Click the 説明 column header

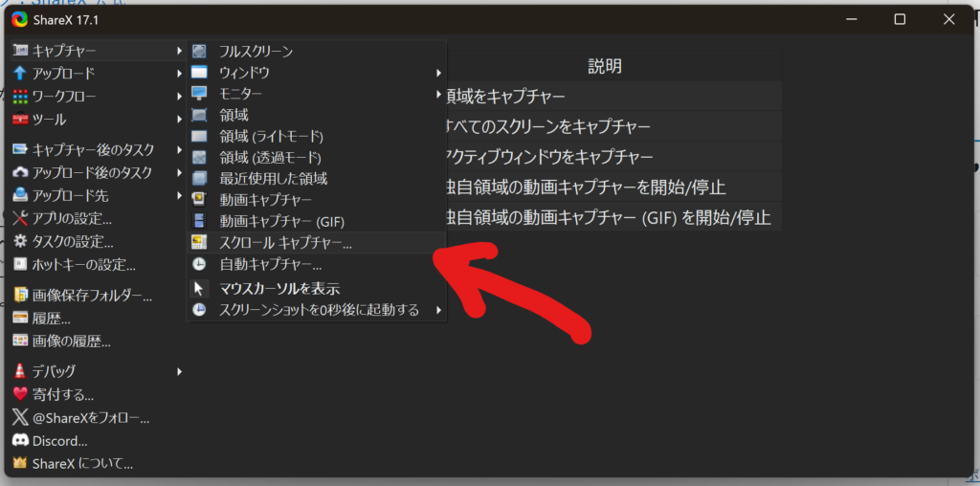point(605,66)
